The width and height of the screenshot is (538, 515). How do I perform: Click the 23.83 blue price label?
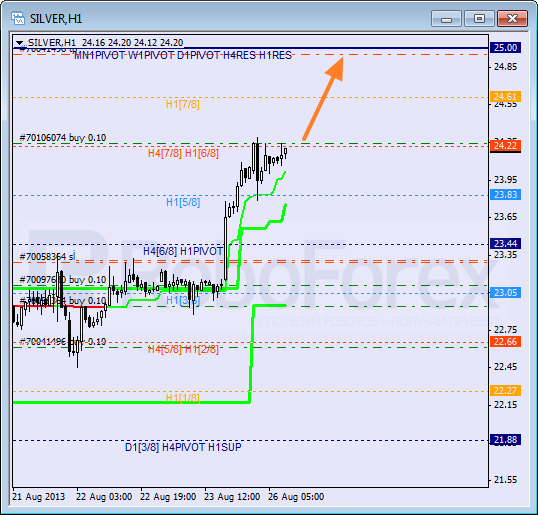pyautogui.click(x=505, y=195)
